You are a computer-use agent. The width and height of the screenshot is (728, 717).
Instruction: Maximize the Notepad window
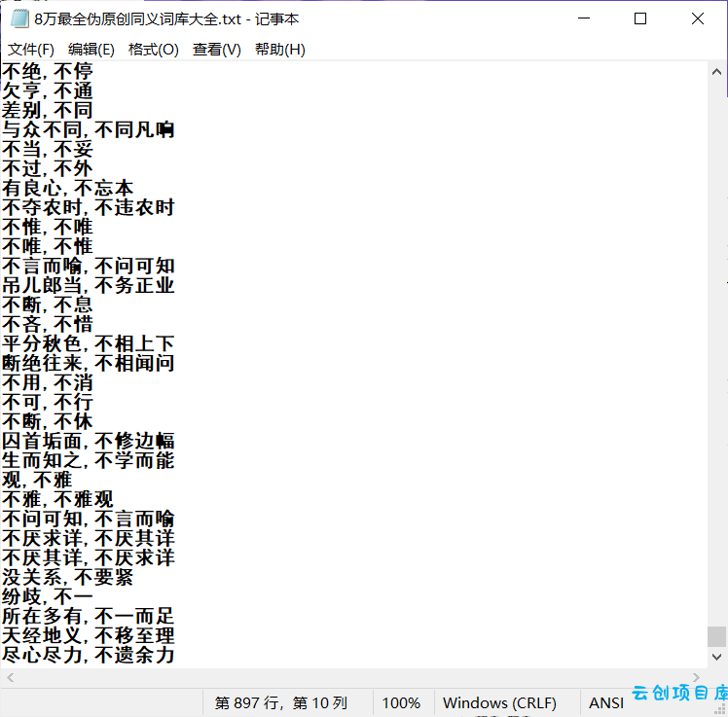640,18
